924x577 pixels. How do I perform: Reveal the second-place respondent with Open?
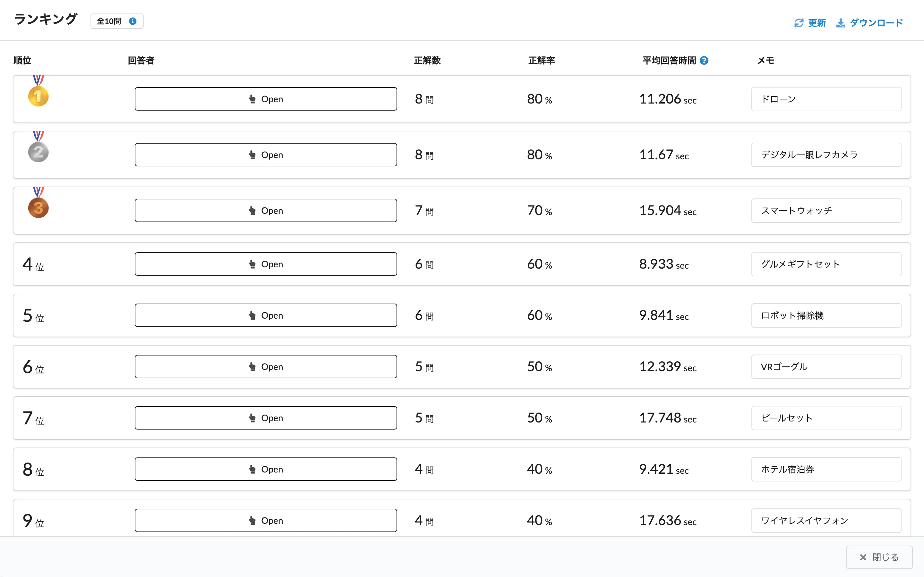[x=266, y=155]
